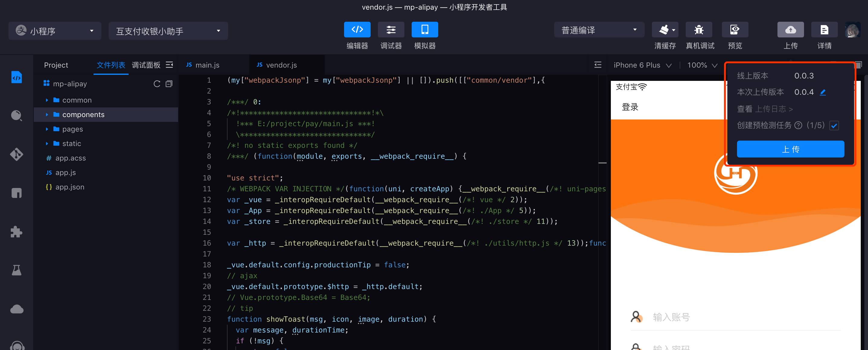Switch to the 调试面板 tab
Image resolution: width=868 pixels, height=350 pixels.
(x=146, y=65)
